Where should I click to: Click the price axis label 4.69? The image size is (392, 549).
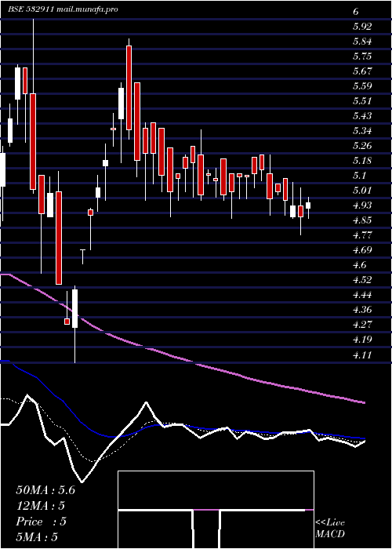(x=362, y=250)
